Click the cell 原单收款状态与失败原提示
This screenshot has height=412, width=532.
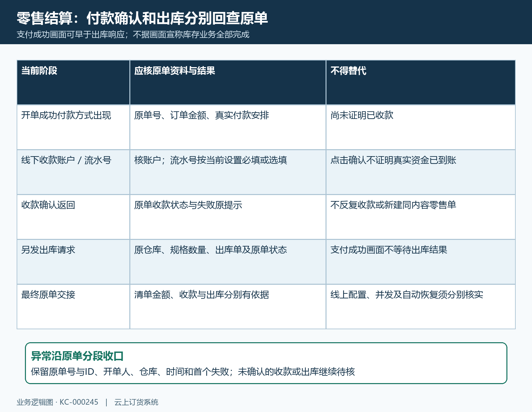pyautogui.click(x=228, y=217)
